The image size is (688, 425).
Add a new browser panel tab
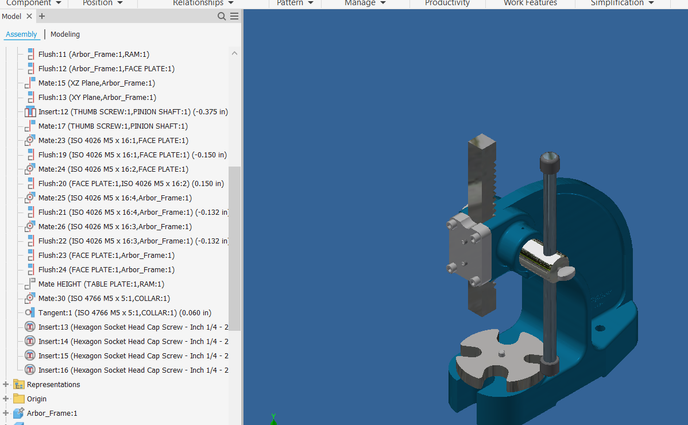[42, 16]
